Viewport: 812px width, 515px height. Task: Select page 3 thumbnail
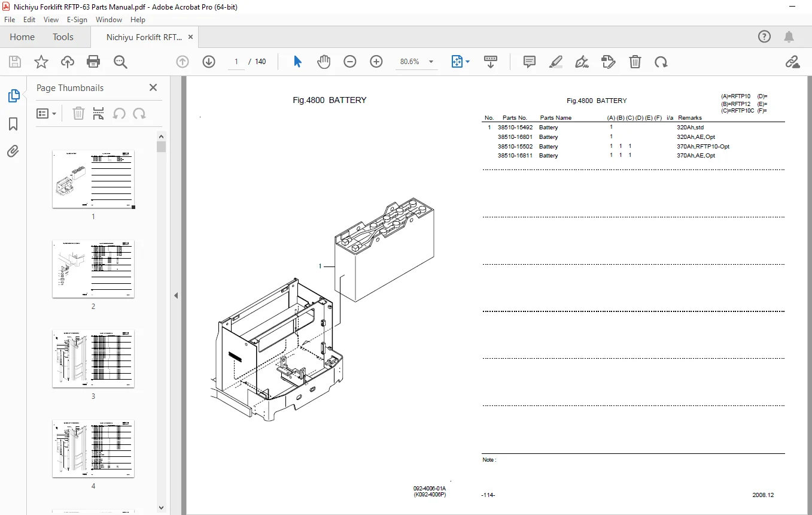click(93, 359)
